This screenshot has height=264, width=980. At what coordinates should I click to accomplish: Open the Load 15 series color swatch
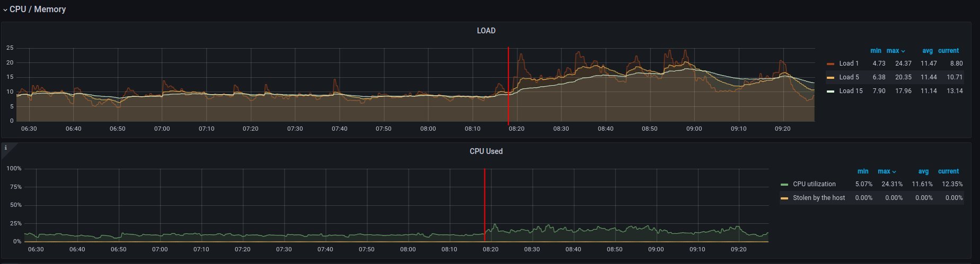click(x=830, y=92)
